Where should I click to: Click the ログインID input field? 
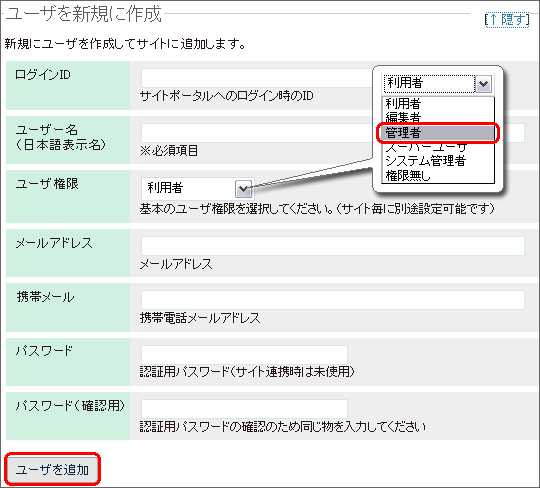pos(257,78)
